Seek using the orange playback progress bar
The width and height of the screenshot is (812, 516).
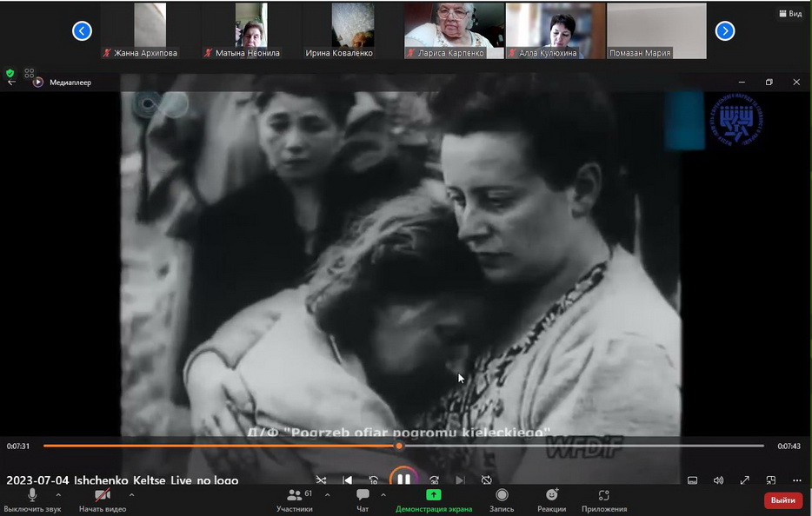click(x=403, y=446)
